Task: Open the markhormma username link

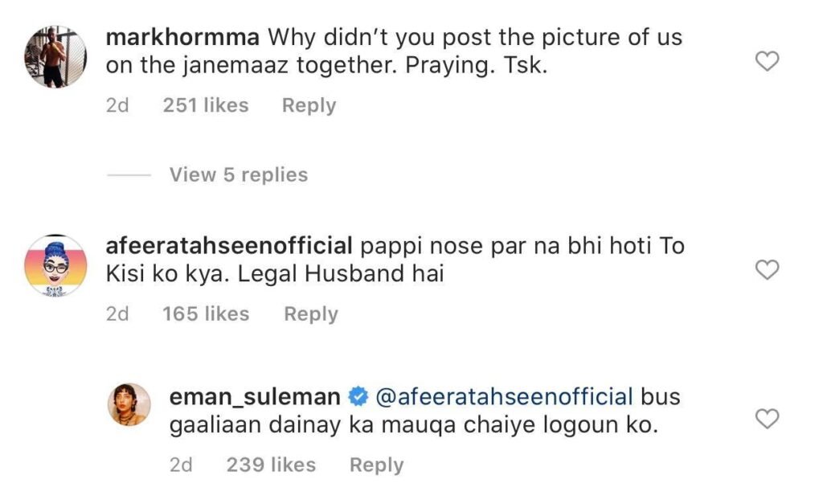Action: 182,37
